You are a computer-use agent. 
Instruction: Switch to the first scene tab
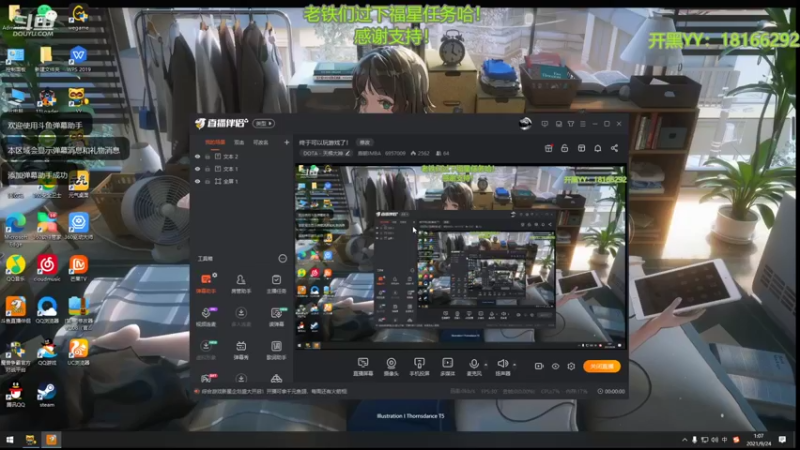[215, 142]
